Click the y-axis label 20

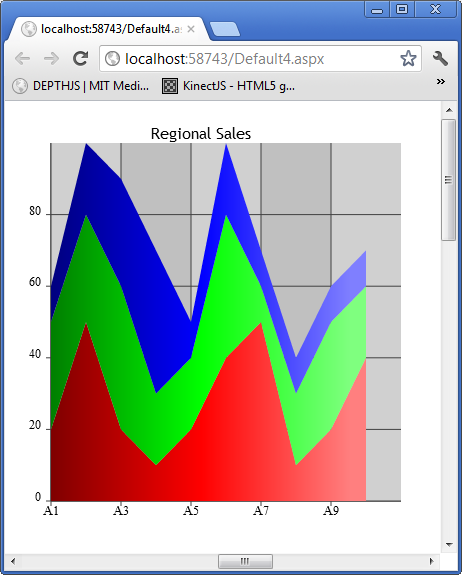tap(35, 426)
